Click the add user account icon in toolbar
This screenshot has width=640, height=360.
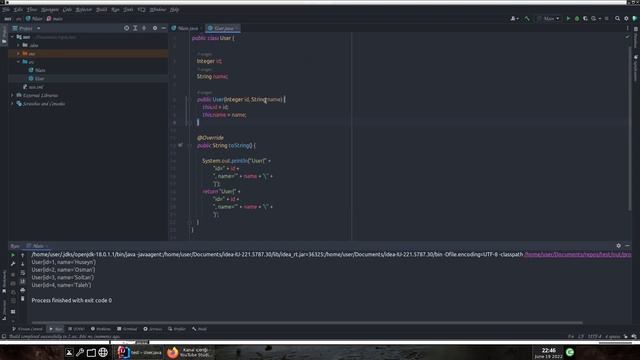click(x=514, y=18)
